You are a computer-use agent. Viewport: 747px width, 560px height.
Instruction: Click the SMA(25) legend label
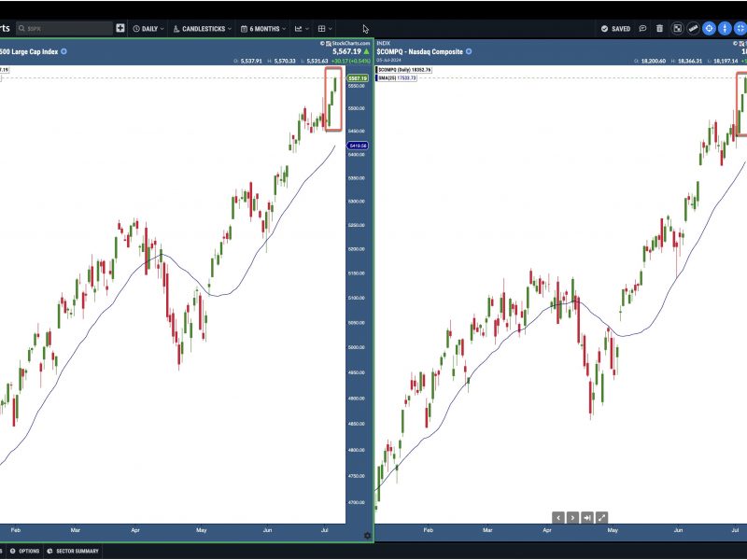tap(398, 77)
